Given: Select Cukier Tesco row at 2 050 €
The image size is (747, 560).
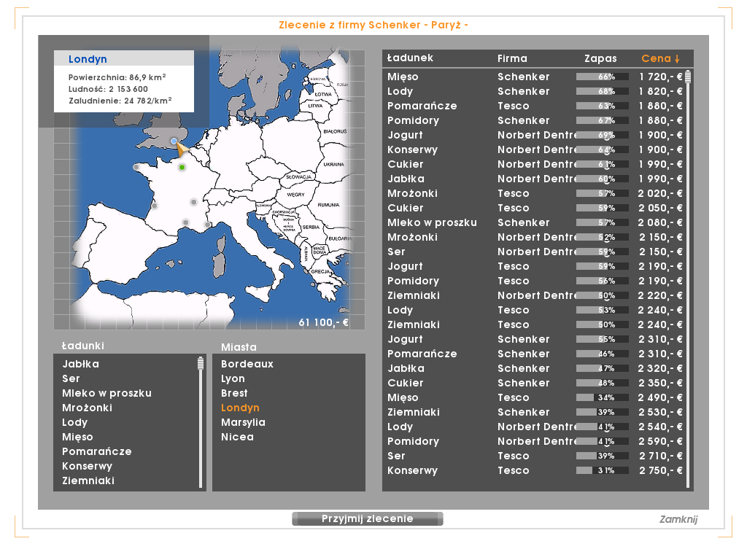Looking at the screenshot, I should coord(535,208).
